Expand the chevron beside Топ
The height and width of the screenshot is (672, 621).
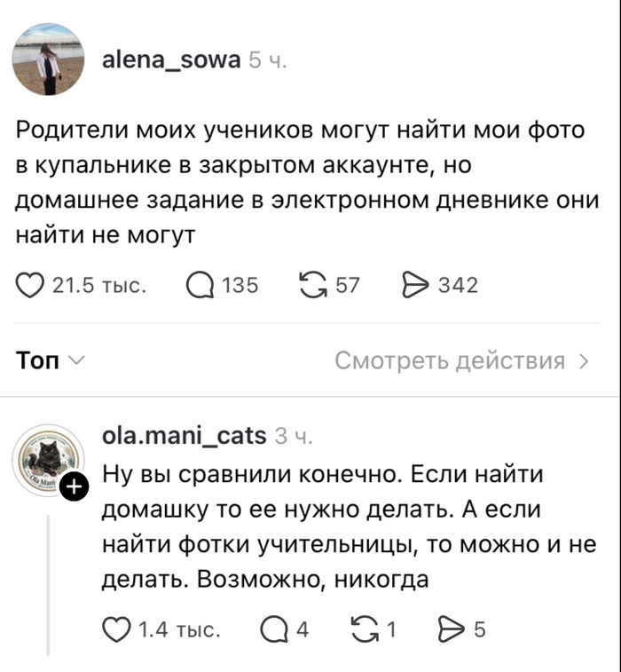77,361
